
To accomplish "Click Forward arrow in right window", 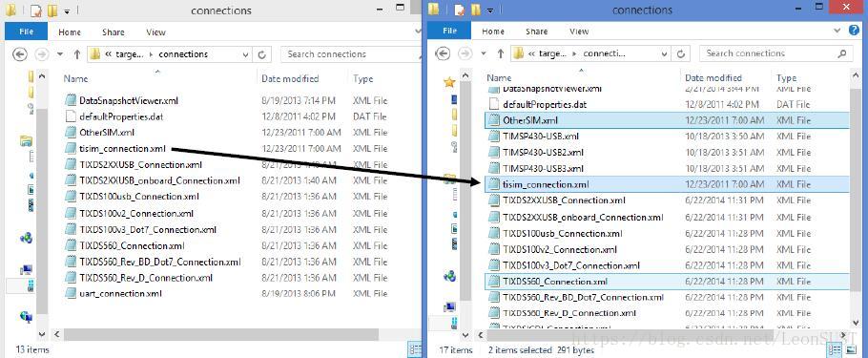I will [x=465, y=53].
